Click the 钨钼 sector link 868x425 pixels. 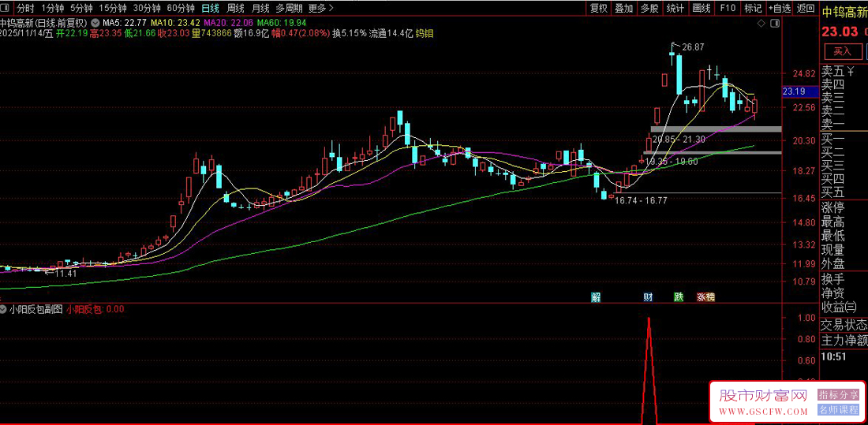coord(425,33)
